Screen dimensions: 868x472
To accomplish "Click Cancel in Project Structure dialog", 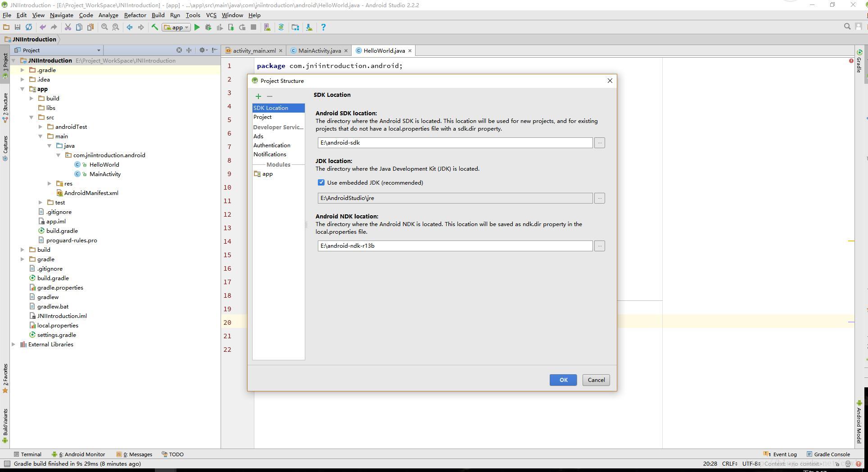I will point(596,380).
